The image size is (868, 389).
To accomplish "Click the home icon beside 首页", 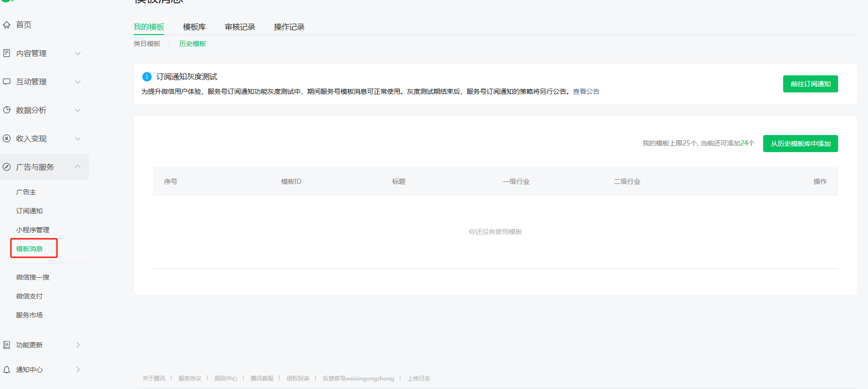I will (7, 25).
